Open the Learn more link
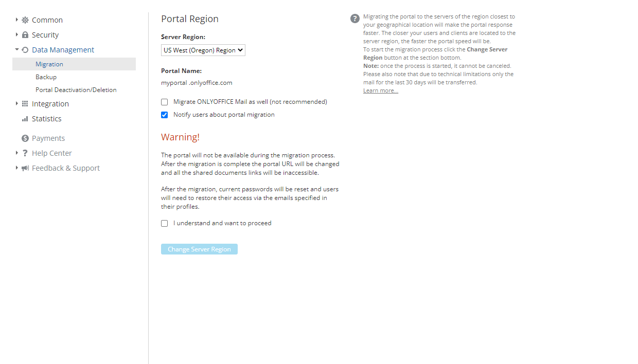The width and height of the screenshot is (638, 364). point(380,90)
